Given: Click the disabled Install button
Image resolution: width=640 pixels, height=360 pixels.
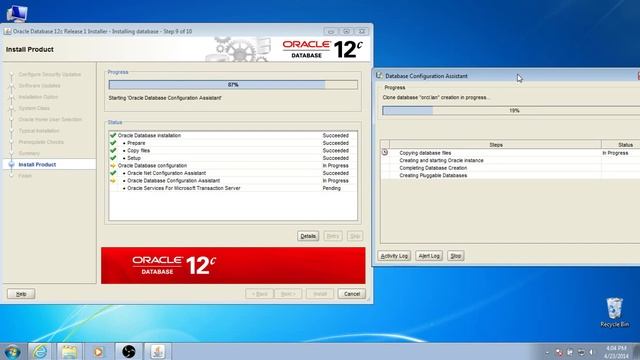Looking at the screenshot, I should coord(320,294).
